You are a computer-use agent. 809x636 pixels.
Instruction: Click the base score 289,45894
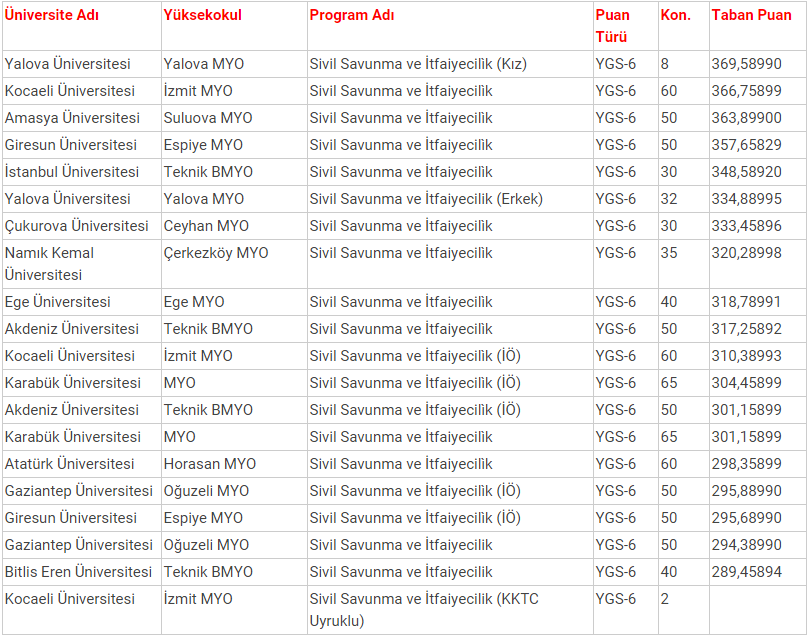click(x=747, y=572)
